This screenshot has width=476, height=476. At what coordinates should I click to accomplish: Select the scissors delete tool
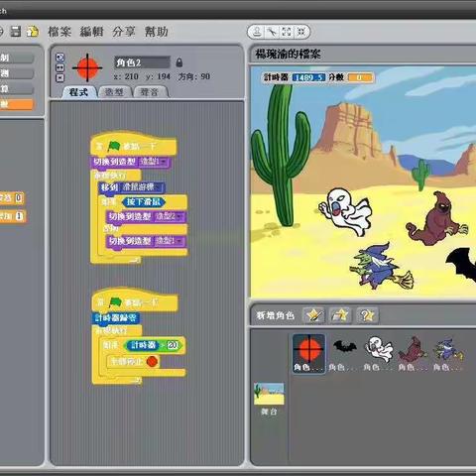point(272,32)
